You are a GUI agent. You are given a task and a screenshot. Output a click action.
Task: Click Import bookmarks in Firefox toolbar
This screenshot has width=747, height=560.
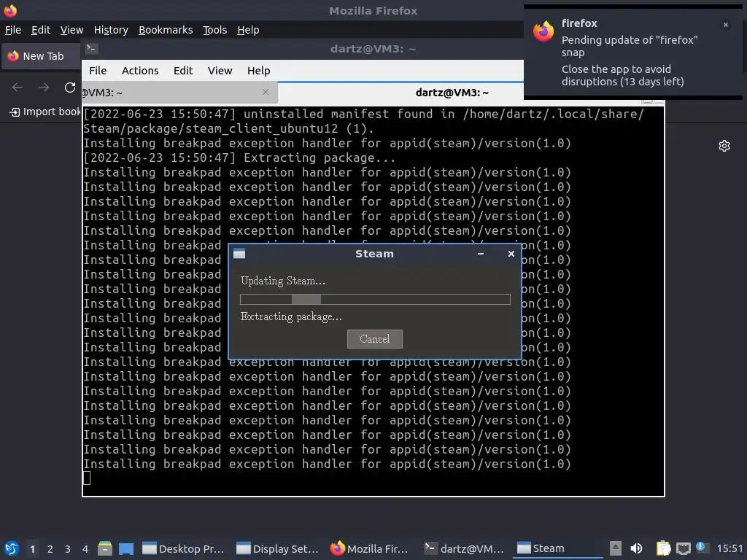pos(45,112)
